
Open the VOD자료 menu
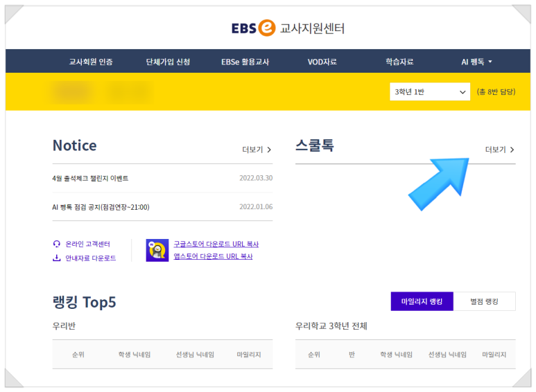pyautogui.click(x=322, y=62)
